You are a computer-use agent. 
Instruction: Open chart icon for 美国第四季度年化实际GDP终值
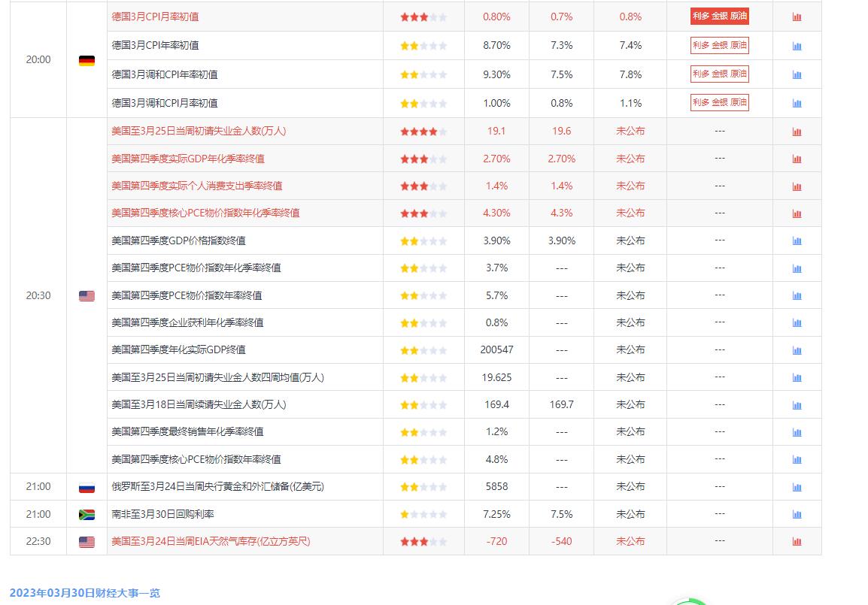coord(797,350)
